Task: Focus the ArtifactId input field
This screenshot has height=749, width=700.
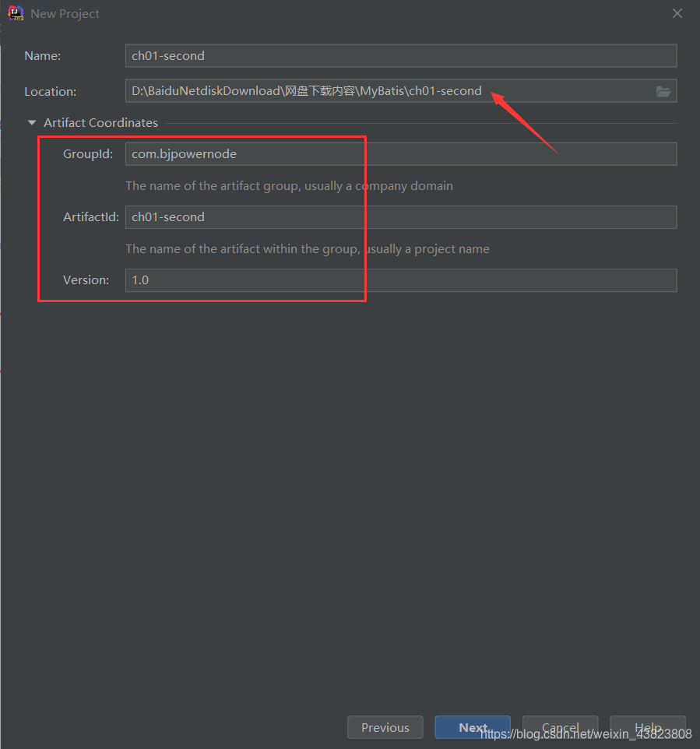Action: (x=400, y=217)
